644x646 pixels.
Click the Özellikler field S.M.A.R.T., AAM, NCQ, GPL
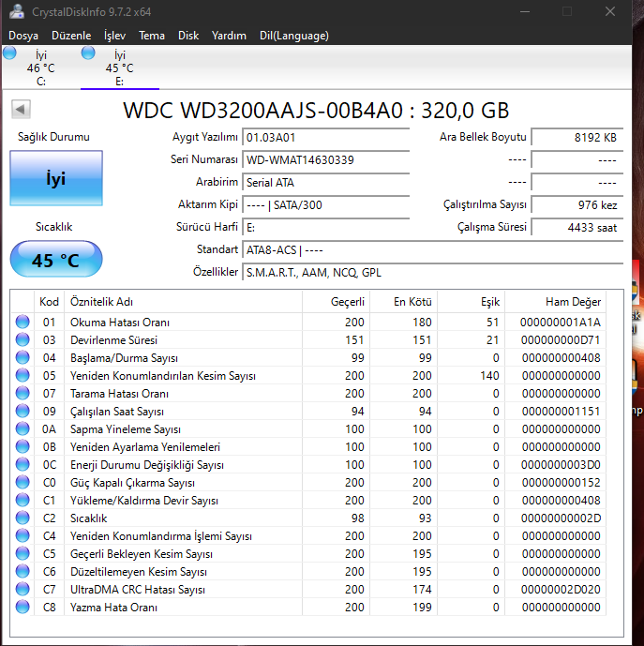[433, 272]
